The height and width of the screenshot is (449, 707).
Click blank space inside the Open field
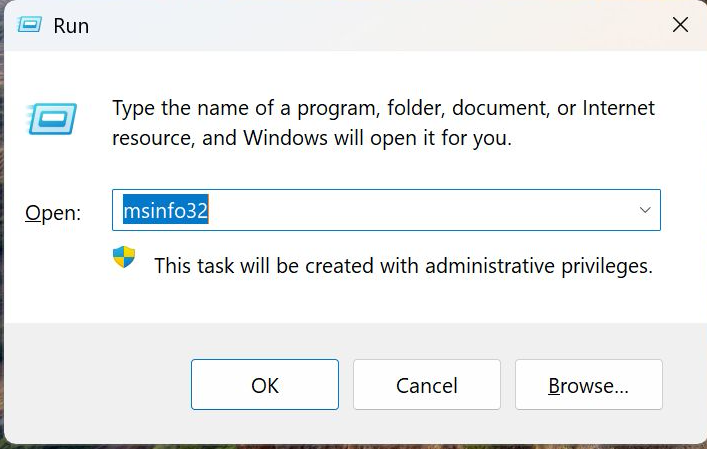tap(420, 211)
